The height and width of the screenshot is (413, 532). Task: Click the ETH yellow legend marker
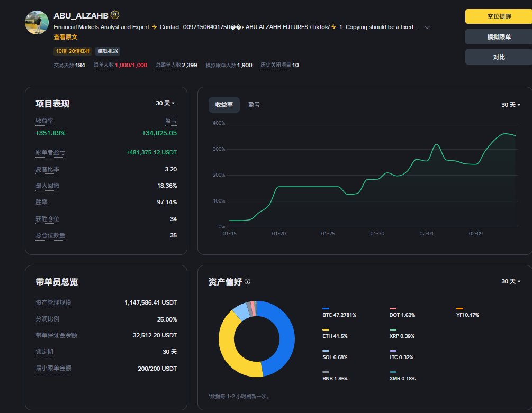tap(326, 329)
